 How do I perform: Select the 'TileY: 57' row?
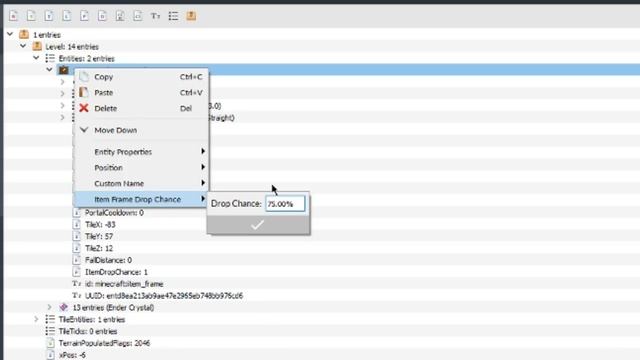(99, 236)
